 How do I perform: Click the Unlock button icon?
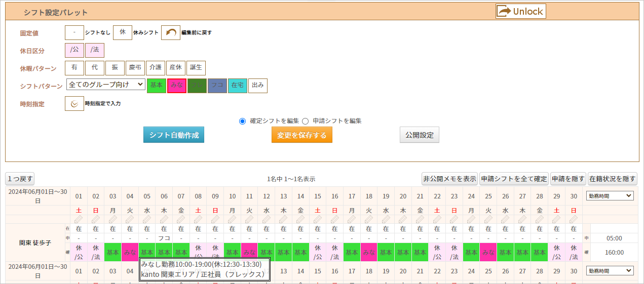tap(504, 12)
